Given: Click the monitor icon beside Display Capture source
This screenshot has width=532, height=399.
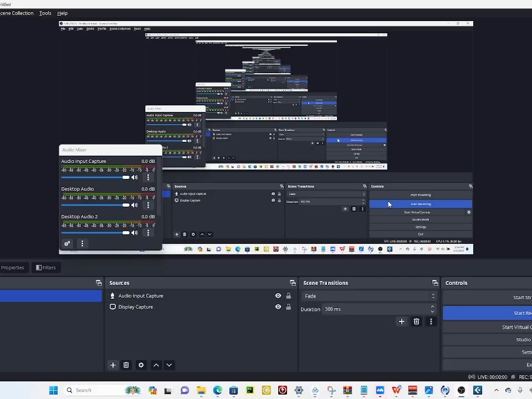Looking at the screenshot, I should tap(112, 306).
